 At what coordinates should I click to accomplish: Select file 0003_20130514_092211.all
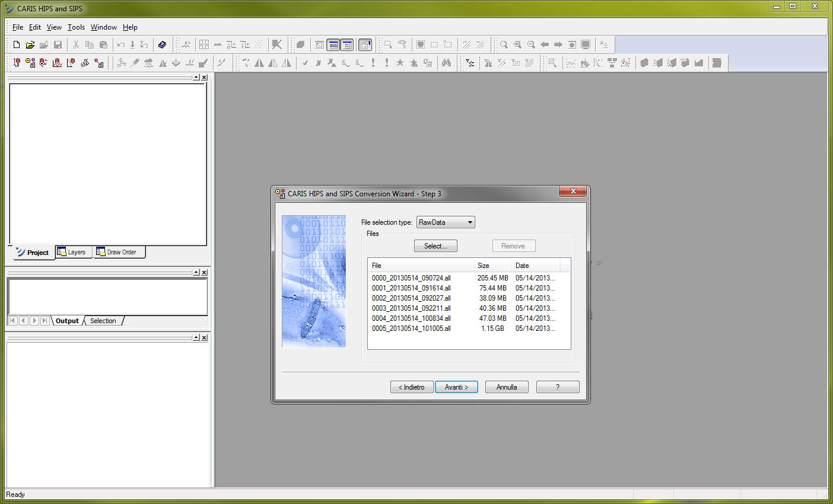point(411,308)
